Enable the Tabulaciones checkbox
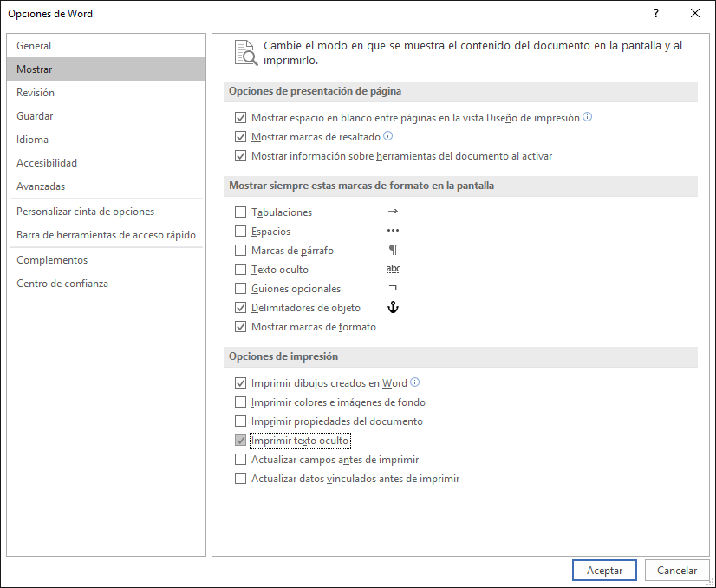Image resolution: width=716 pixels, height=588 pixels. [241, 212]
